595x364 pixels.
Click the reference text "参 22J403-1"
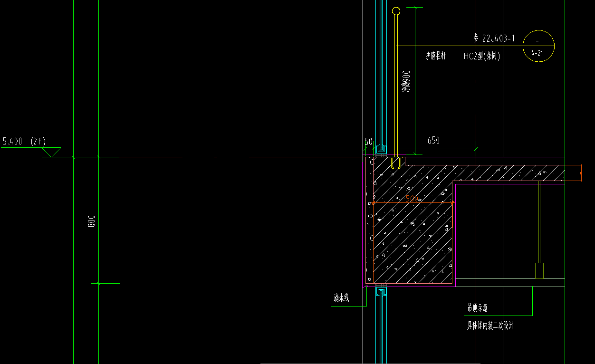pos(494,38)
